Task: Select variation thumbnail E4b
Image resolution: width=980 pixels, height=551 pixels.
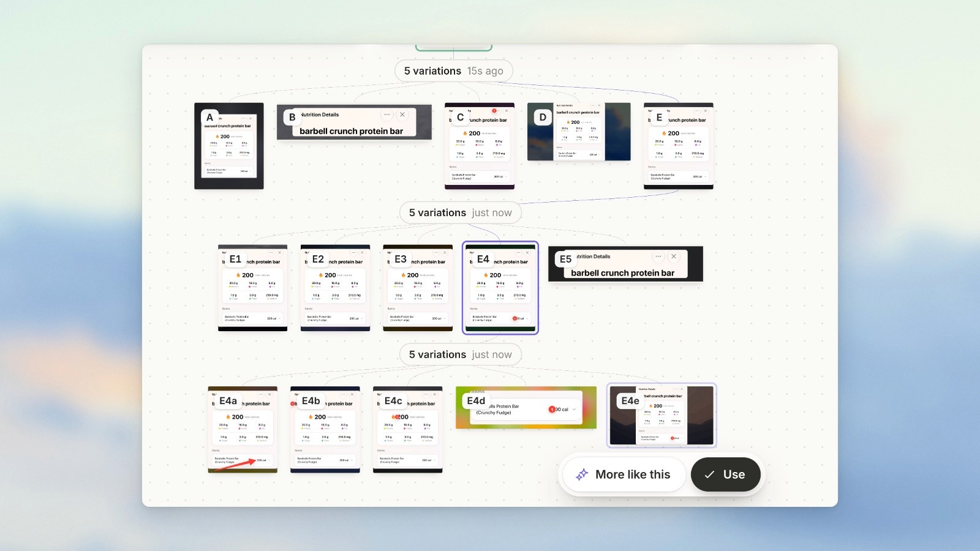Action: (x=325, y=430)
